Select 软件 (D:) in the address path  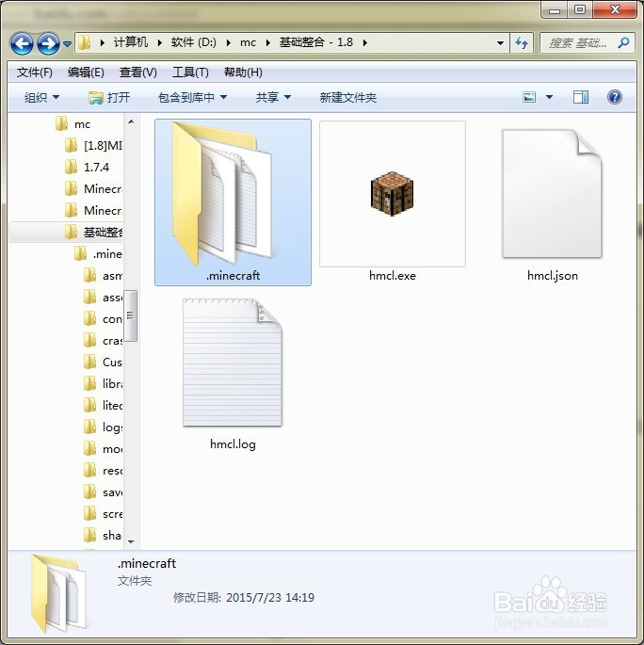(x=194, y=42)
